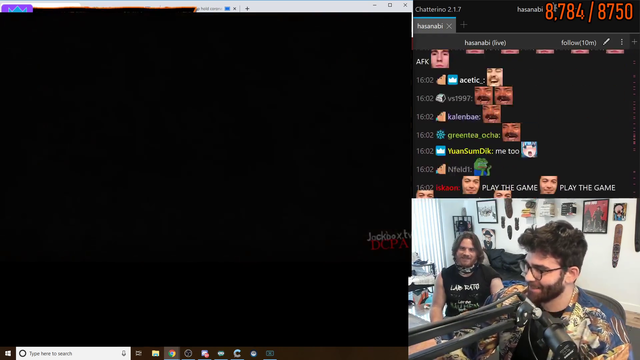Click the username kalenbae in chat

464,117
